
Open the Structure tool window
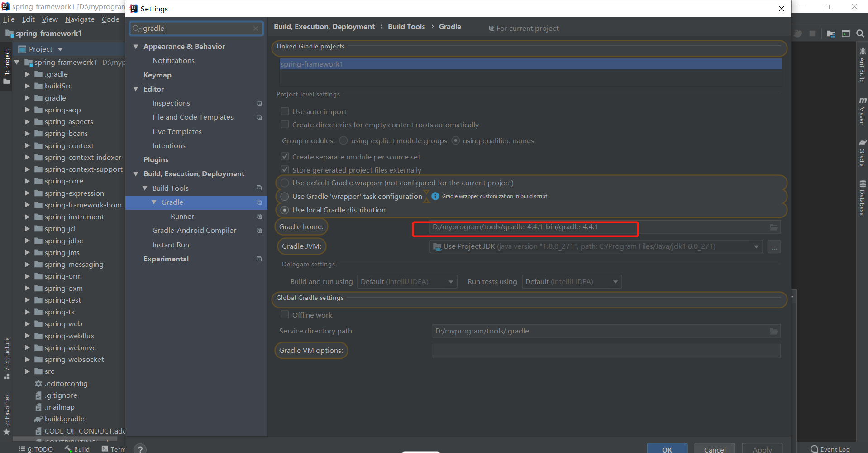[7, 358]
